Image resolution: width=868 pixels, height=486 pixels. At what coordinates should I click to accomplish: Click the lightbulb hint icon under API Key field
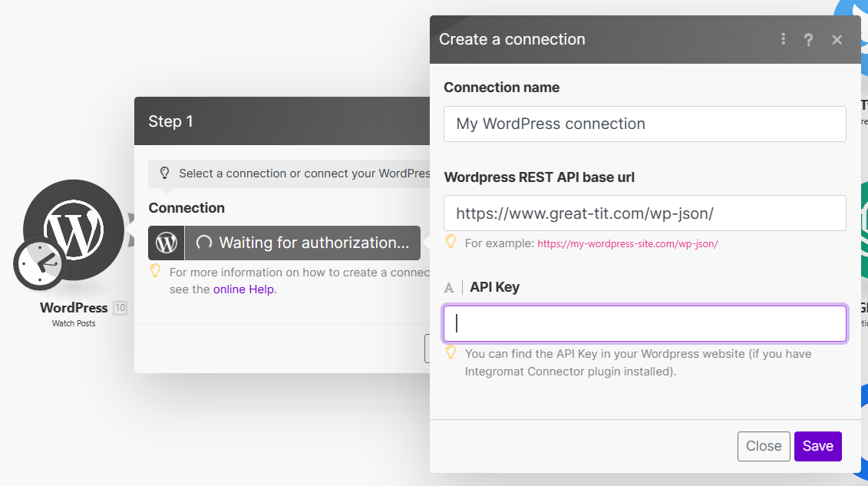tap(451, 352)
